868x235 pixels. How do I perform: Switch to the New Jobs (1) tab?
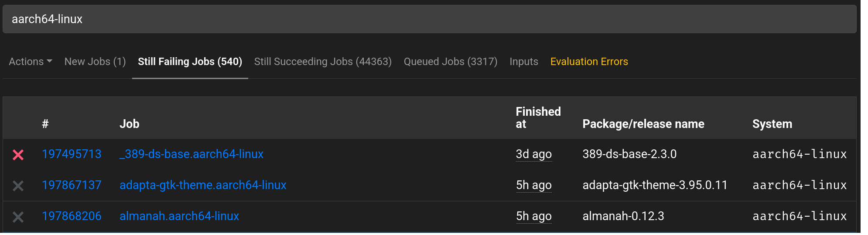click(95, 62)
